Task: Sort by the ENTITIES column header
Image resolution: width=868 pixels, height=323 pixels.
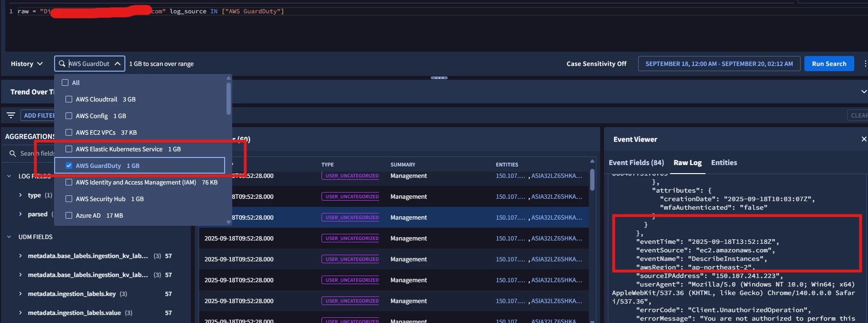Action: click(x=507, y=165)
